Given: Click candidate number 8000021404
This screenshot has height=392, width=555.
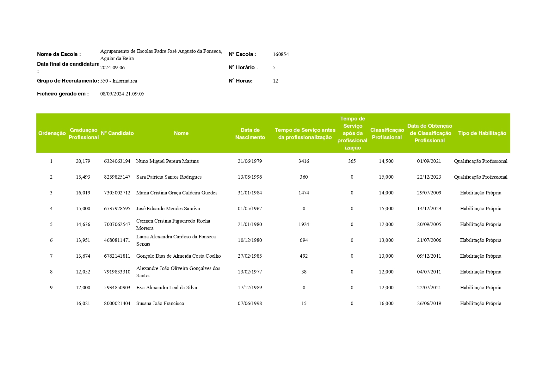Looking at the screenshot, I should [x=117, y=303].
